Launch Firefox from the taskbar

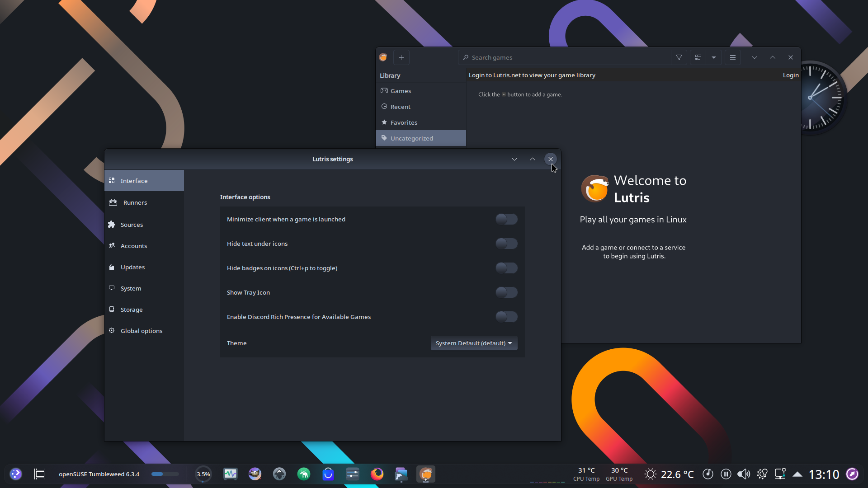tap(377, 474)
